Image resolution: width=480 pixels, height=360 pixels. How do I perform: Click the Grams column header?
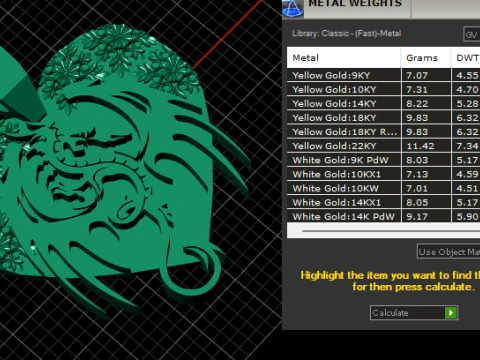[x=426, y=58]
